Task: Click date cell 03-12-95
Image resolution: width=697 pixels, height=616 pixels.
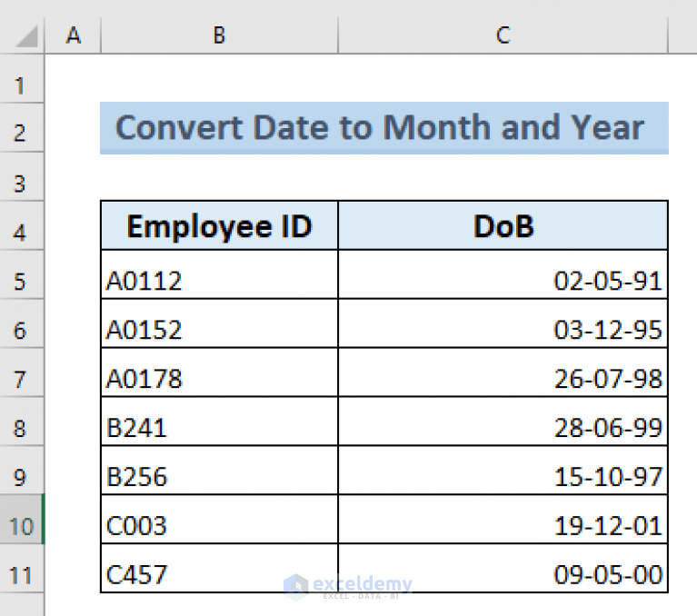Action: pyautogui.click(x=503, y=323)
